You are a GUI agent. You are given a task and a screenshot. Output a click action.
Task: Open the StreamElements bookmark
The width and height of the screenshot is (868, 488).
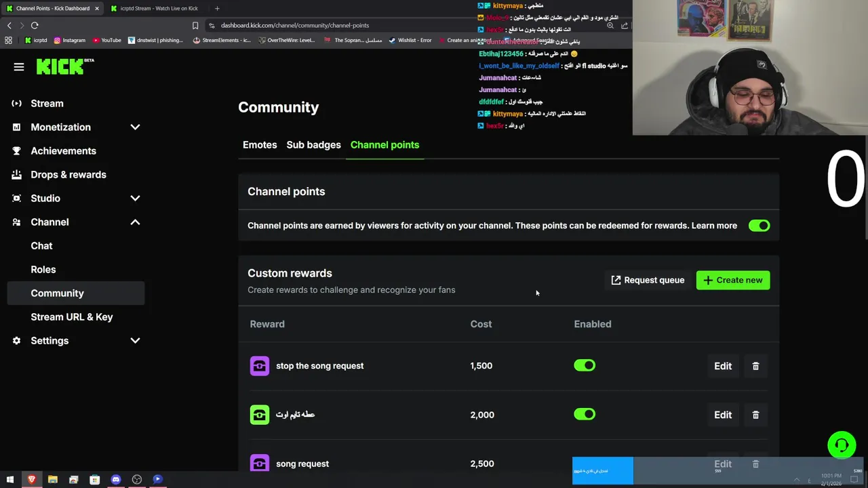point(222,40)
